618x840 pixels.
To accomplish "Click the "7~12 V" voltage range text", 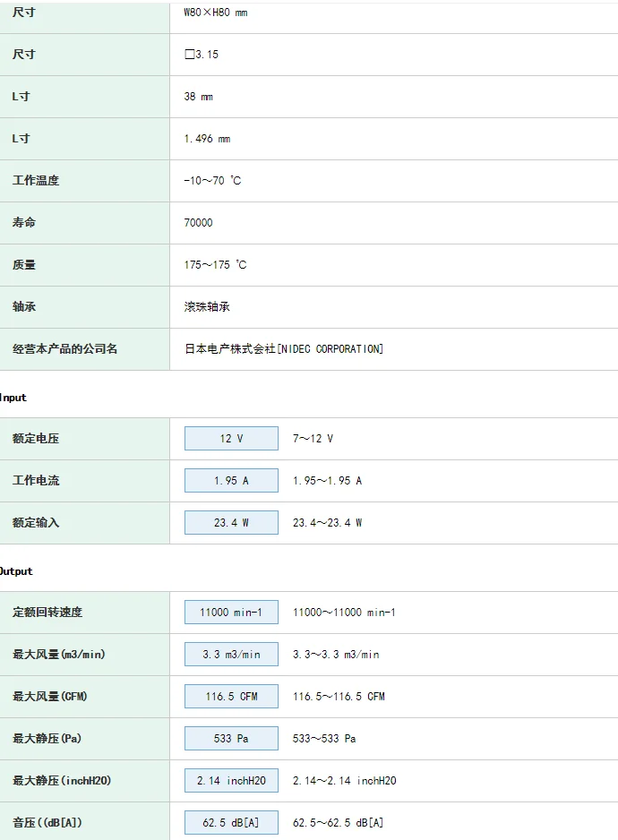I will 313,439.
